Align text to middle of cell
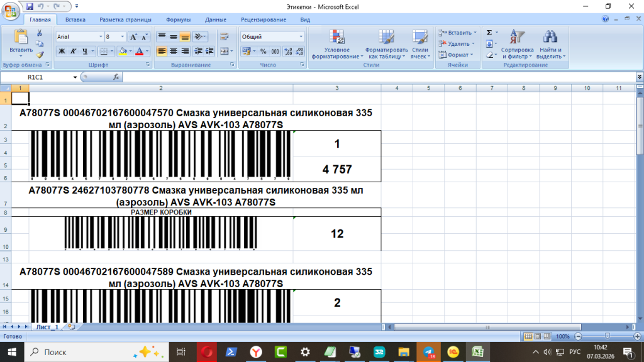Screen dimensions: 644x362 (174, 37)
